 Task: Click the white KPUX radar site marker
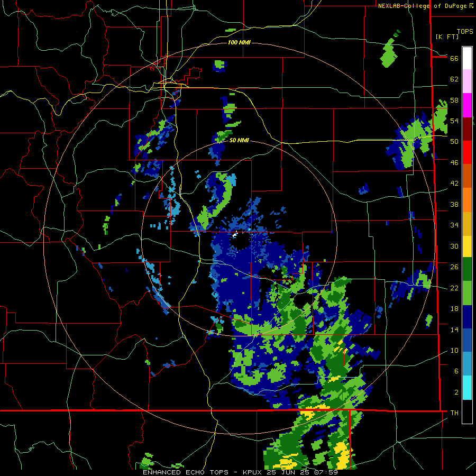click(235, 234)
